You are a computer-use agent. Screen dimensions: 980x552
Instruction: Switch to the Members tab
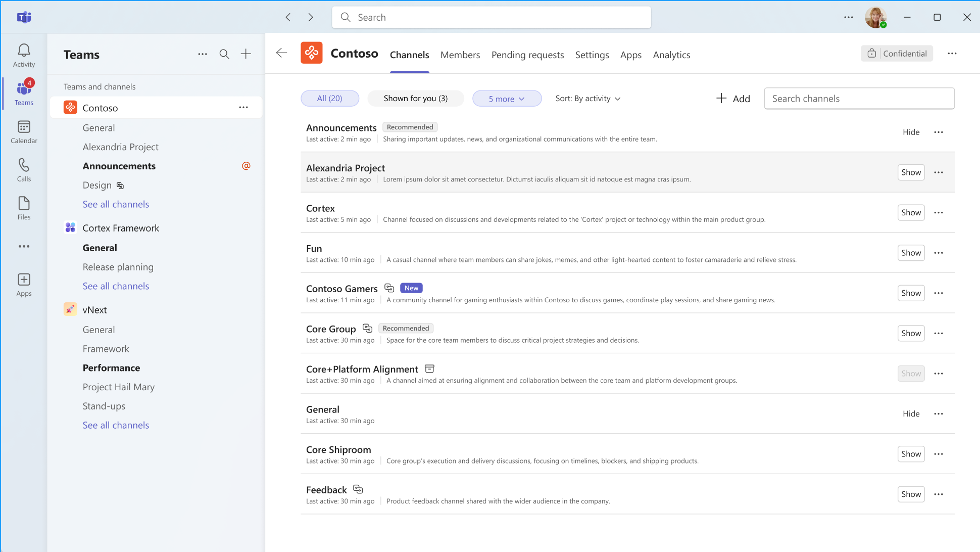pos(460,55)
